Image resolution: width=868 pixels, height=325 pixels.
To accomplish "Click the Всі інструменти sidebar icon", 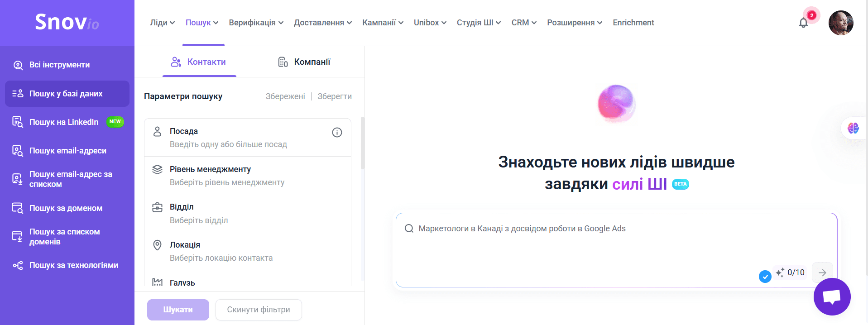I will point(18,65).
